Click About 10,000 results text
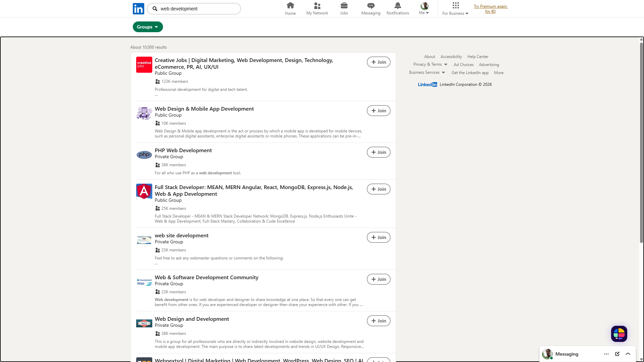644x362 pixels. pyautogui.click(x=149, y=47)
